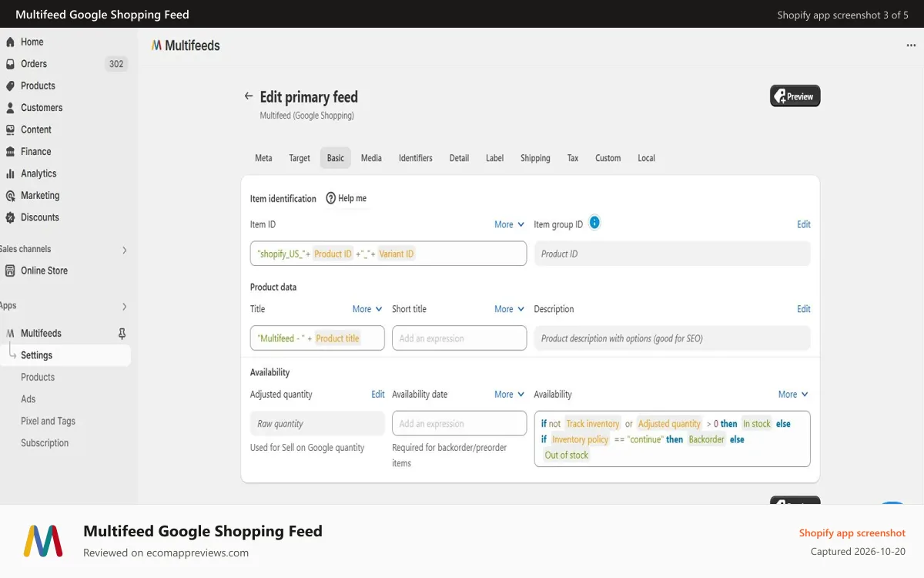This screenshot has width=924, height=578.
Task: Click the Orders sidebar icon
Action: tap(10, 64)
